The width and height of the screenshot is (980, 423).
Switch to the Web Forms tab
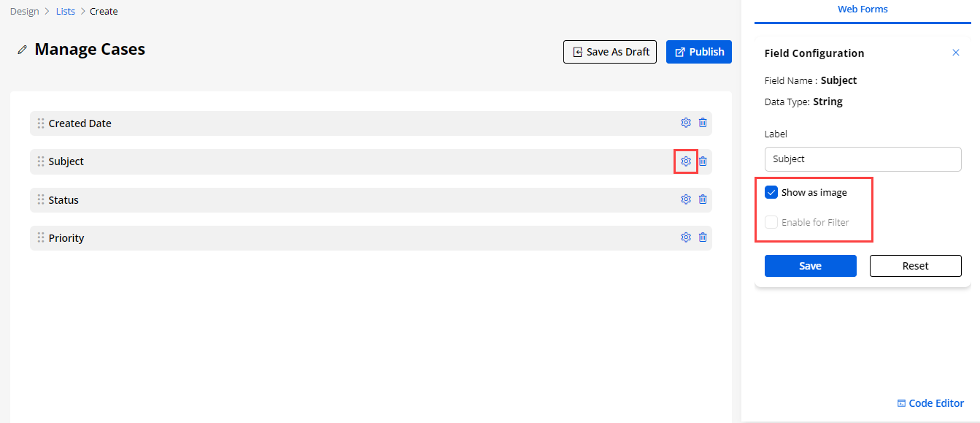pos(863,9)
